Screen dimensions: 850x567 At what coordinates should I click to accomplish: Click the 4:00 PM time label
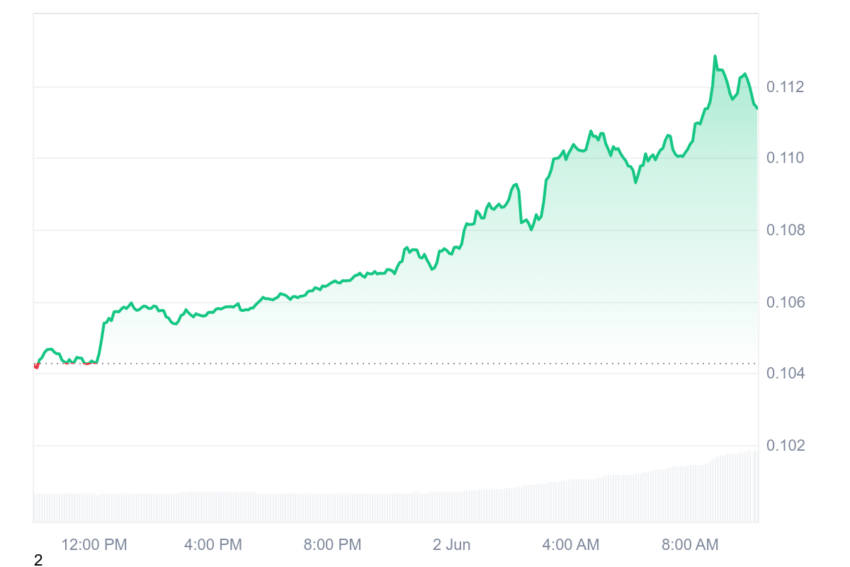pyautogui.click(x=213, y=545)
